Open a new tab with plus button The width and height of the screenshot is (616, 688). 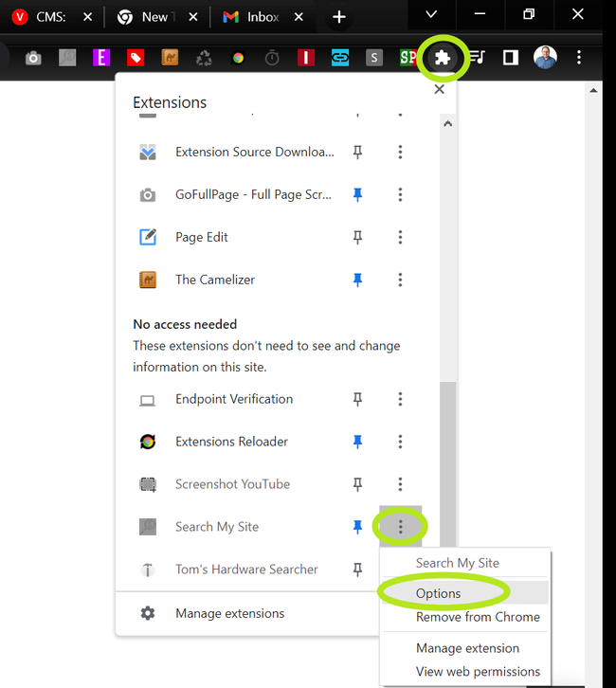pos(338,17)
